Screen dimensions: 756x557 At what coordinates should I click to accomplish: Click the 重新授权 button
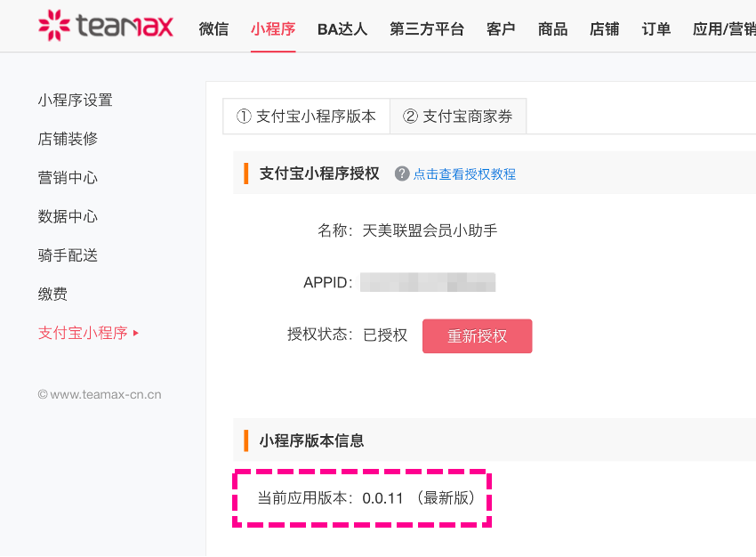tap(478, 335)
